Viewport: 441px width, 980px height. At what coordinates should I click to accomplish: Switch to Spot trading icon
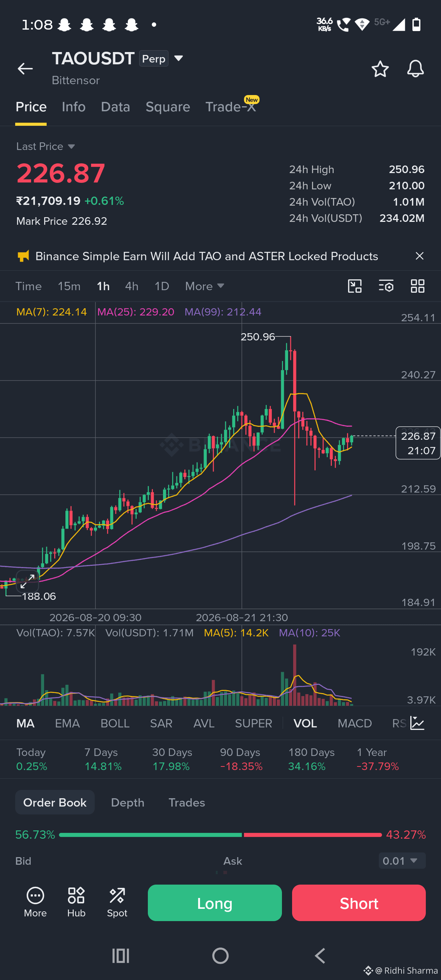coord(117,902)
